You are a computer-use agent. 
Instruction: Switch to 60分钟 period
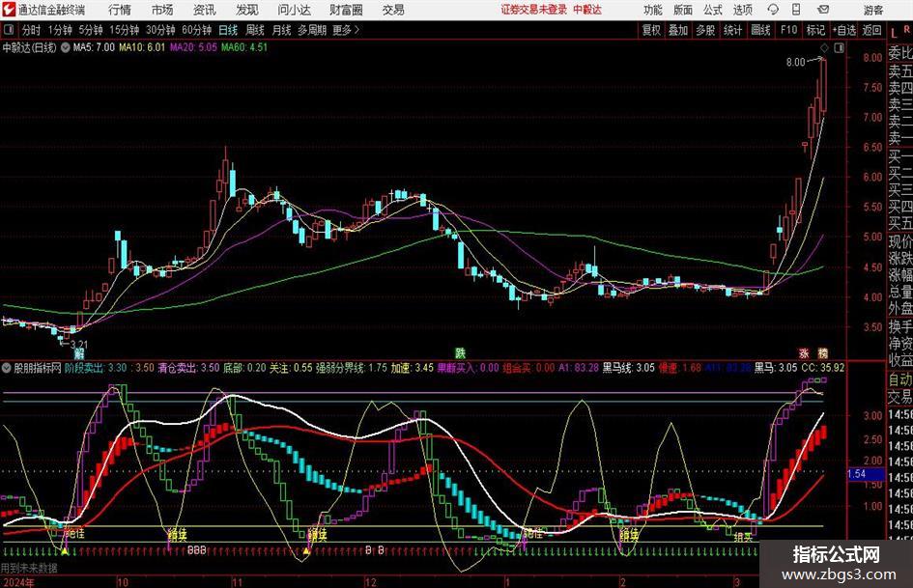pos(197,30)
